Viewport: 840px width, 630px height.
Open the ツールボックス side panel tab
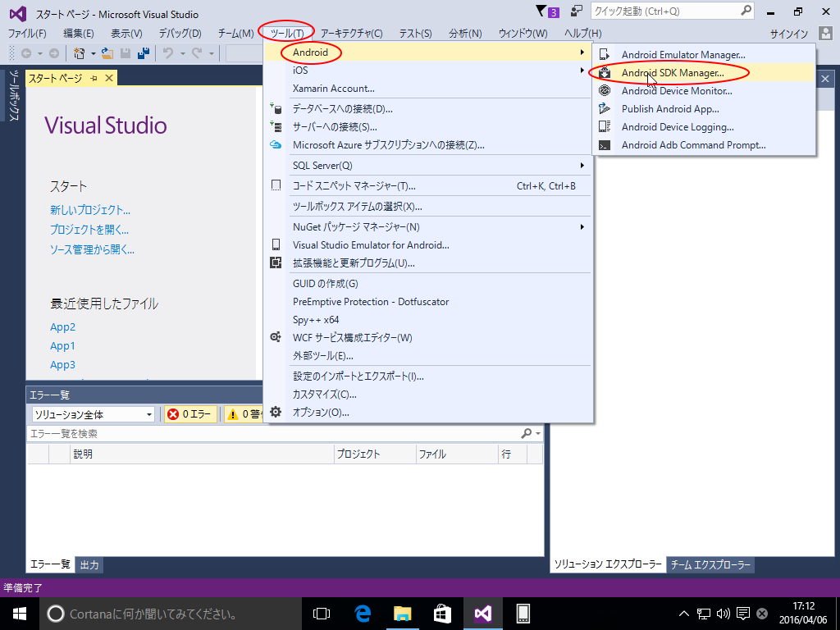tap(13, 95)
